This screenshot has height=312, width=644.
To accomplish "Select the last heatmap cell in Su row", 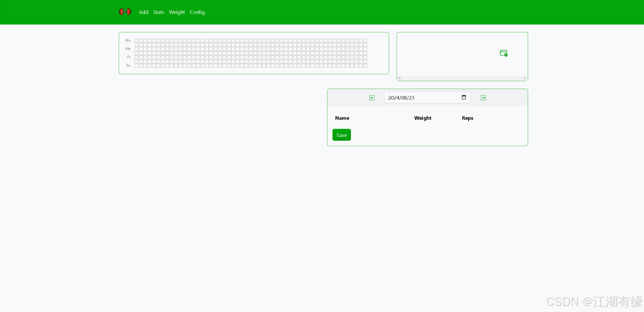I will point(365,66).
